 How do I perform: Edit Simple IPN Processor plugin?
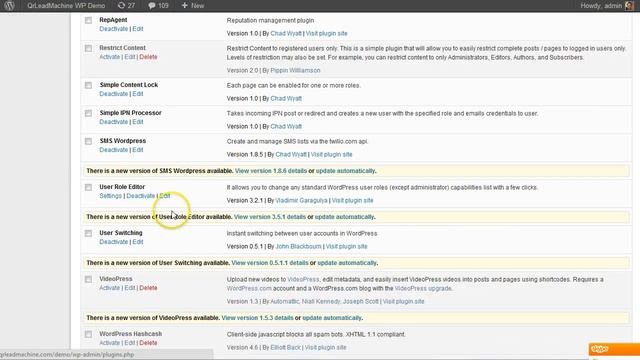(x=138, y=122)
